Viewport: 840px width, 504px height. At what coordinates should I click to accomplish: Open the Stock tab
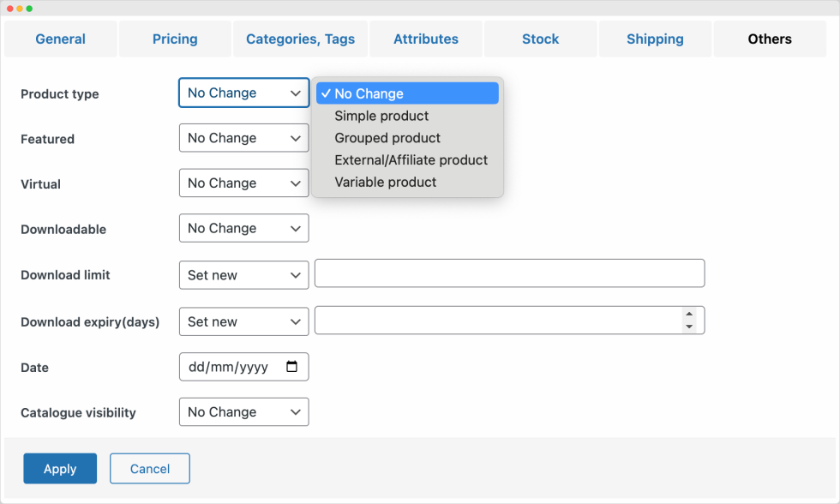coord(540,39)
